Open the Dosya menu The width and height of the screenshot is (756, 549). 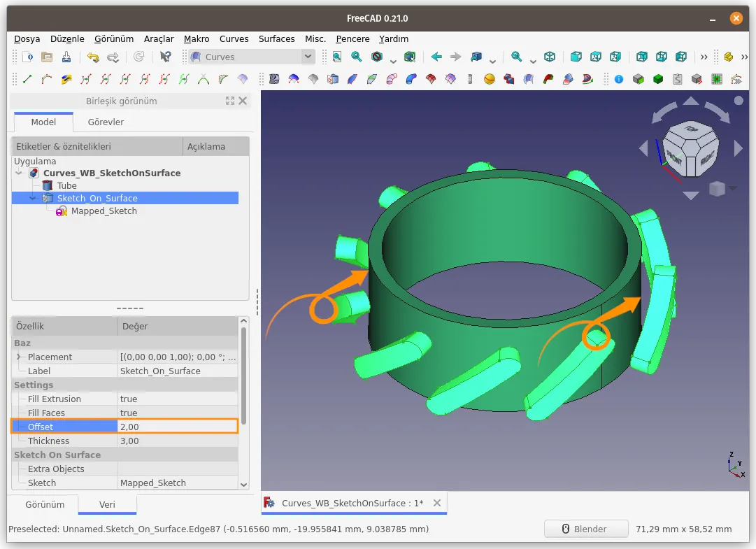(27, 39)
